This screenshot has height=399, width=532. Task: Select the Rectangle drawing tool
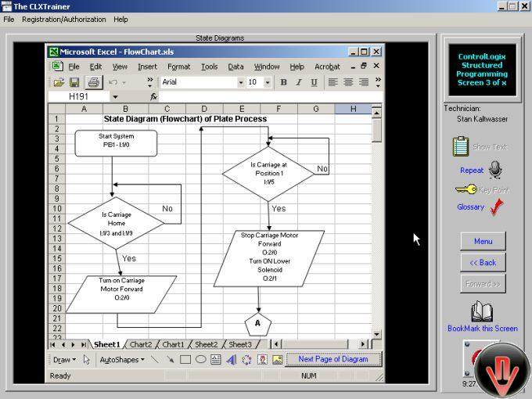click(x=185, y=359)
